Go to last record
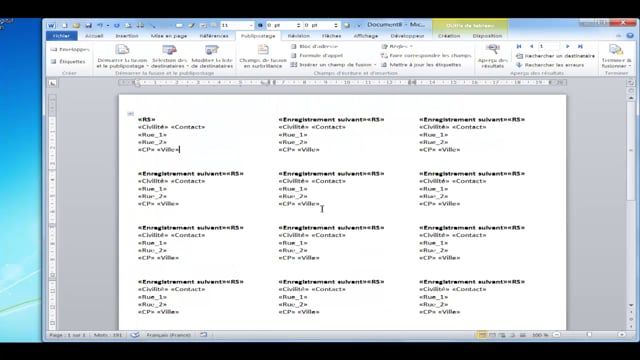Image resolution: width=640 pixels, height=360 pixels. click(580, 47)
